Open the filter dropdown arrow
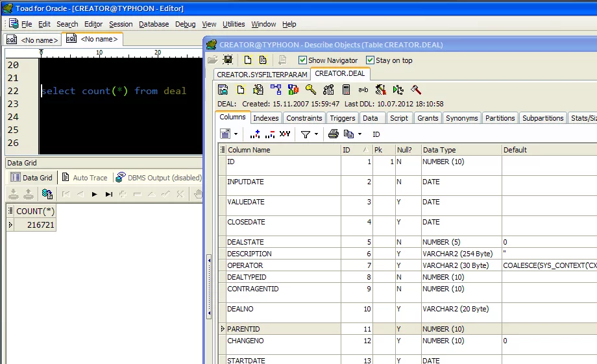This screenshot has height=364, width=597. pyautogui.click(x=316, y=134)
